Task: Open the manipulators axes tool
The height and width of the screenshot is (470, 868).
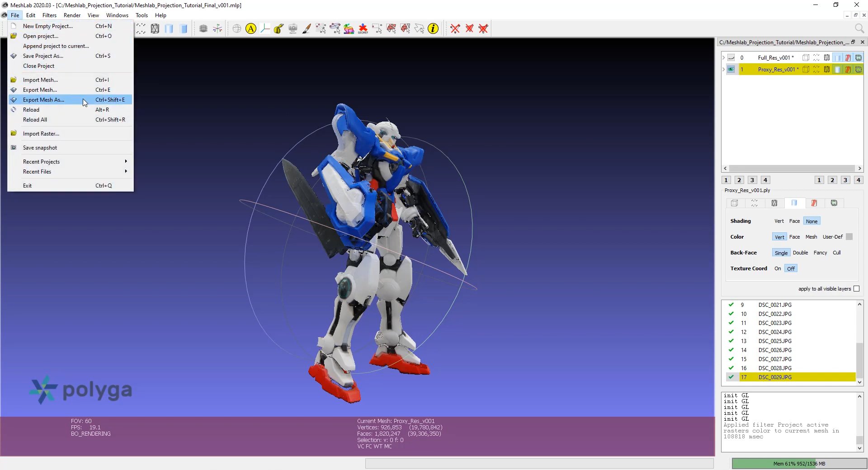Action: [265, 29]
